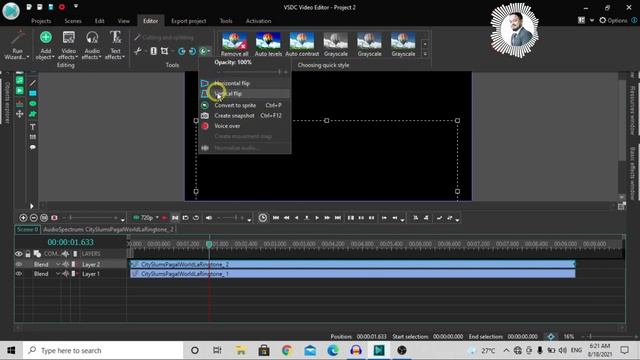Viewport: 640px width, 360px height.
Task: Apply the Auto levels quick style
Action: coord(268,44)
